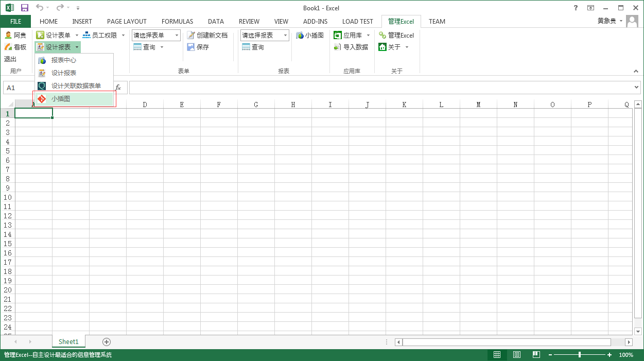Switch to the FORMULAS tab
Image resolution: width=644 pixels, height=361 pixels.
(x=177, y=22)
